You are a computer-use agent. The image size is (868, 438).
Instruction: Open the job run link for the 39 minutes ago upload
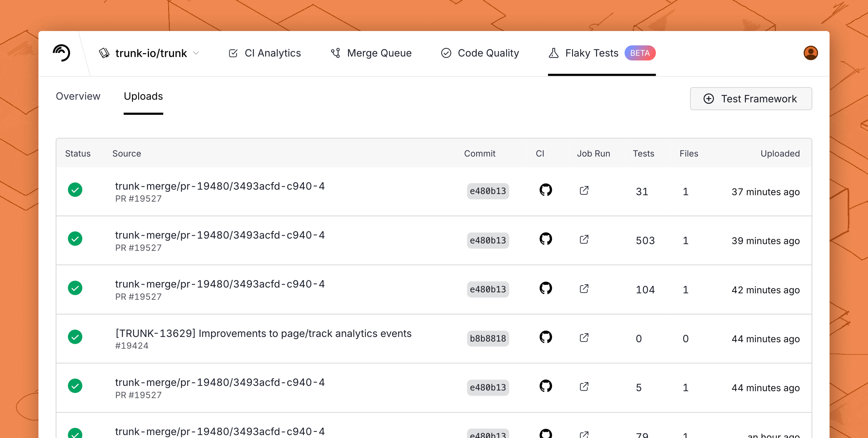pyautogui.click(x=584, y=239)
